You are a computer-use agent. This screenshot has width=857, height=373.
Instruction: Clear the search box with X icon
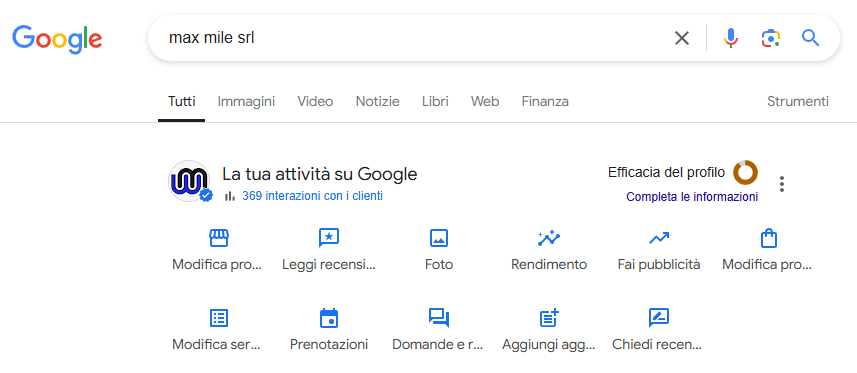[682, 38]
